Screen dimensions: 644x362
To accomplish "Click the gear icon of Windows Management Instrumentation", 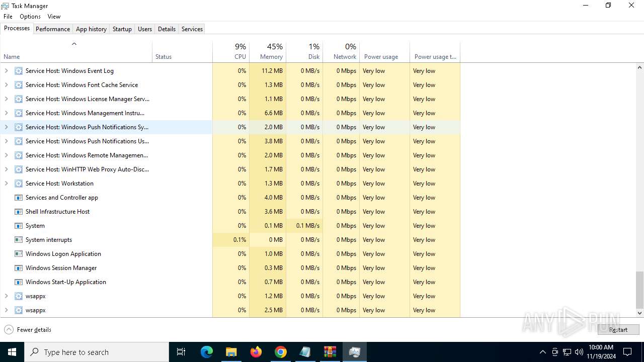I will [19, 113].
